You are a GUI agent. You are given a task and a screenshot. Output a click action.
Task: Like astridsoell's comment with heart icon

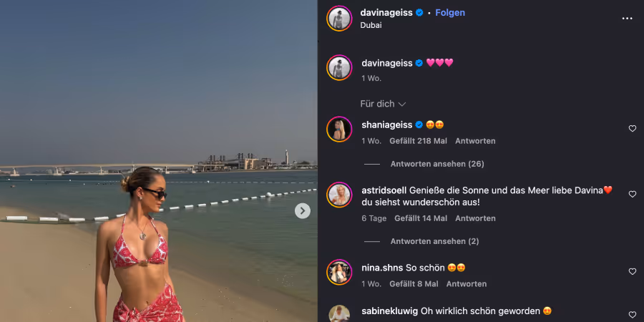coord(632,194)
